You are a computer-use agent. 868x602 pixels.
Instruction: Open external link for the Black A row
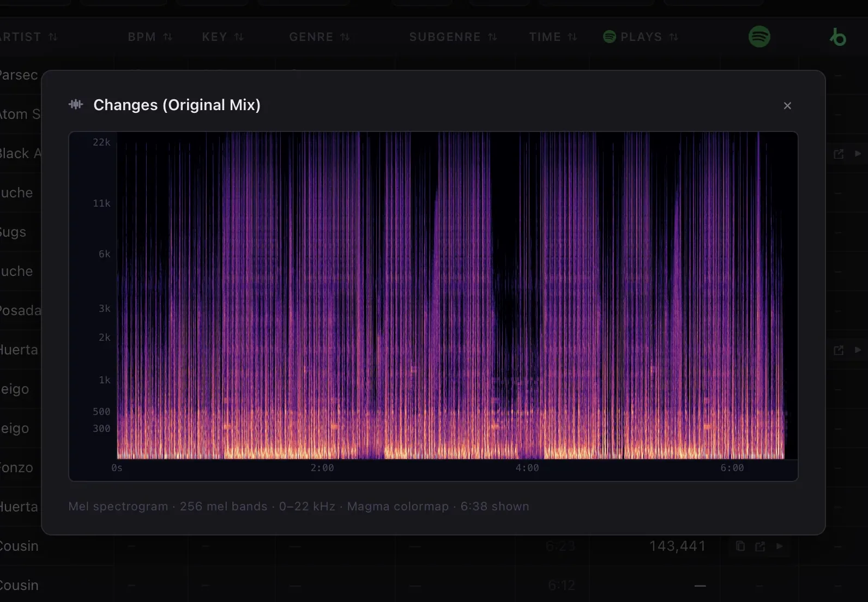[839, 154]
